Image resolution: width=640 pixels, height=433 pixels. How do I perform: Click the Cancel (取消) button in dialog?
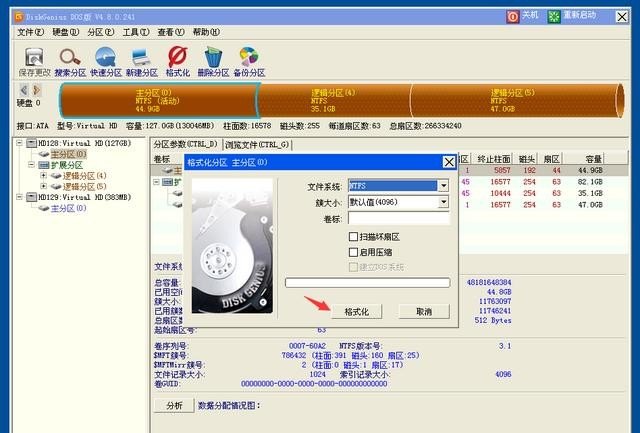[424, 312]
